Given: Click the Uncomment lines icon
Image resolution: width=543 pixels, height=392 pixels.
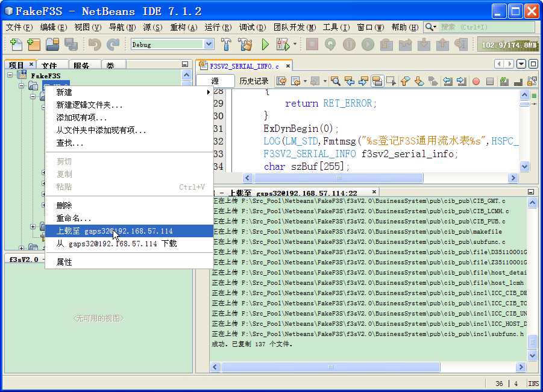Looking at the screenshot, I should click(518, 81).
